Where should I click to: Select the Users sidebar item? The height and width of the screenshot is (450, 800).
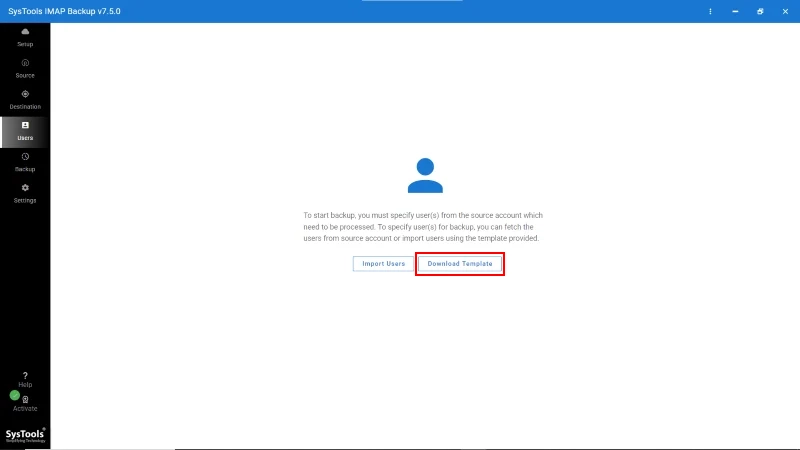25,132
